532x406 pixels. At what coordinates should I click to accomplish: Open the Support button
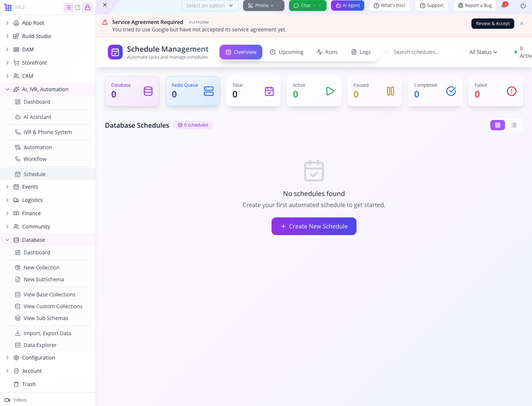tap(432, 6)
